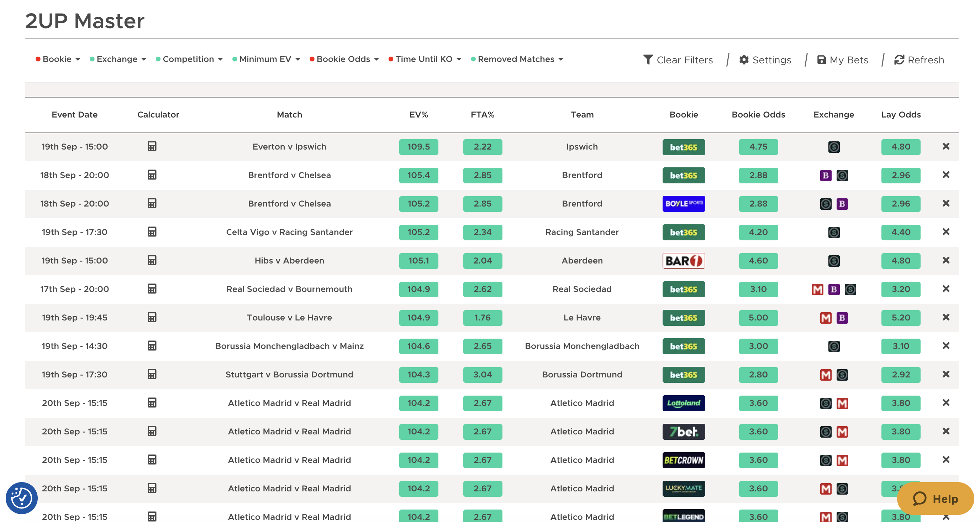Expand the Minimum EV filter dropdown
Screen dimensions: 980x522
click(266, 59)
